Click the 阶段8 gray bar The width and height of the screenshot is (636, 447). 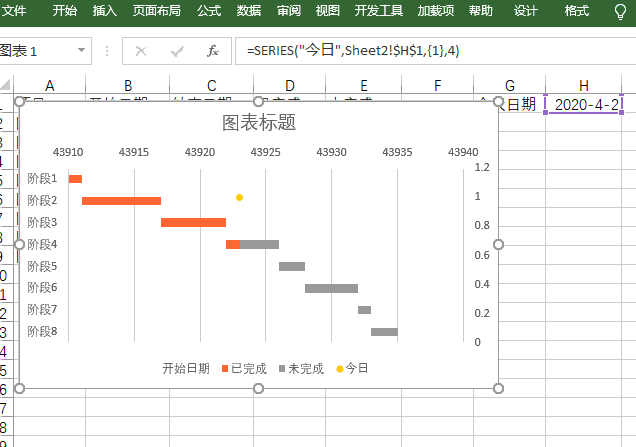(x=384, y=332)
